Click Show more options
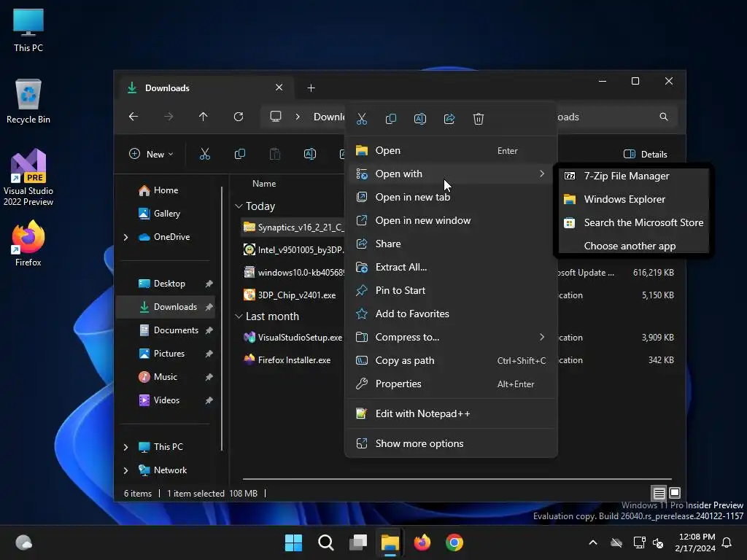The image size is (747, 560). pyautogui.click(x=451, y=444)
